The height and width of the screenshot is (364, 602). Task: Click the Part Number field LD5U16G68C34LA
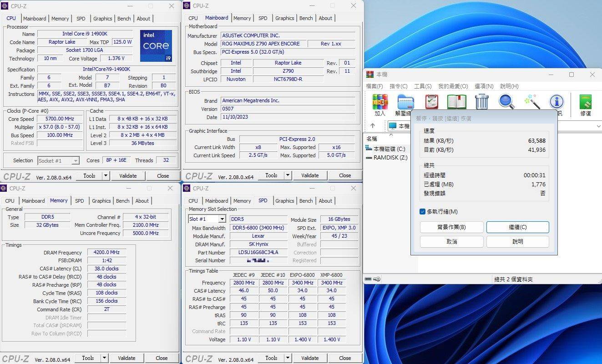[x=258, y=252]
